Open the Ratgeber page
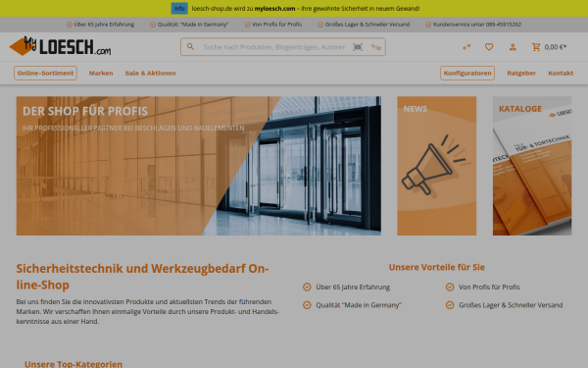Viewport: 588px width, 368px height. point(521,73)
